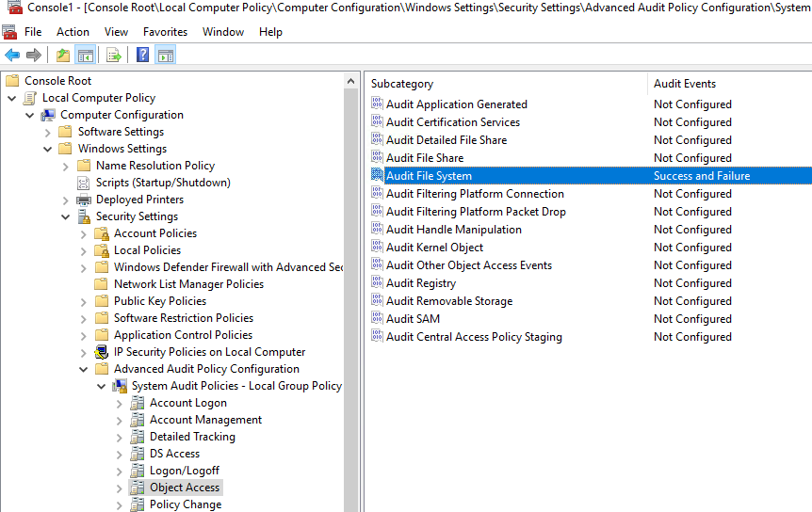This screenshot has height=512, width=812.
Task: Toggle Show/Hide Console Tree toolbar button
Action: point(85,55)
